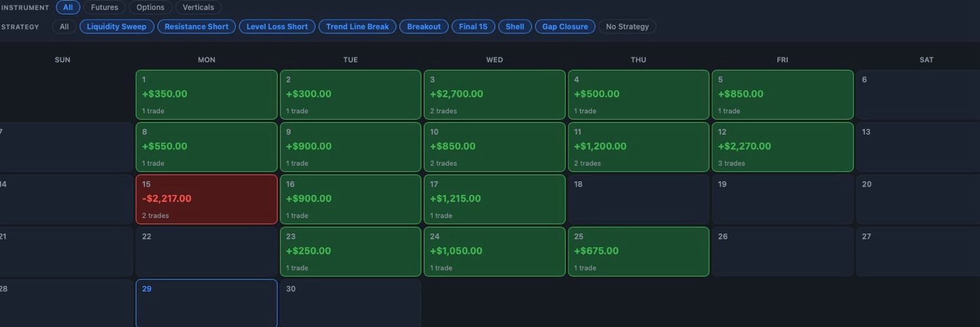Open day 16 with +$900.00
The height and width of the screenshot is (327, 980).
tap(350, 199)
